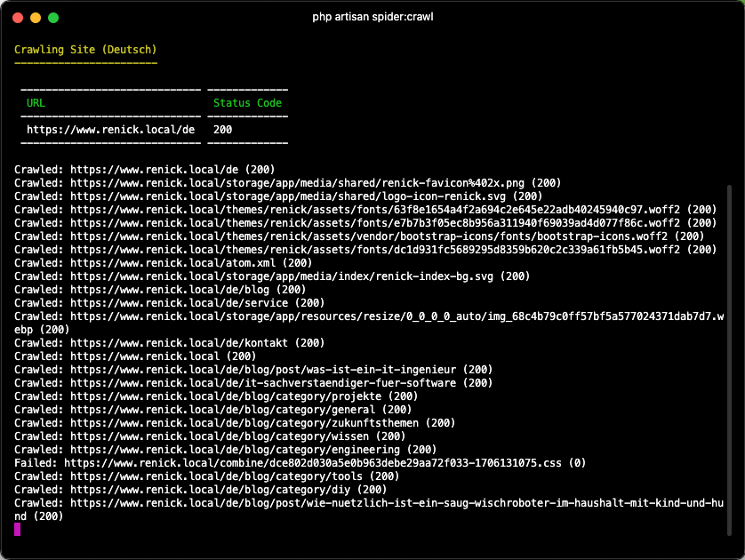Click the crawled atom.xml URL
745x560 pixels.
pyautogui.click(x=173, y=262)
